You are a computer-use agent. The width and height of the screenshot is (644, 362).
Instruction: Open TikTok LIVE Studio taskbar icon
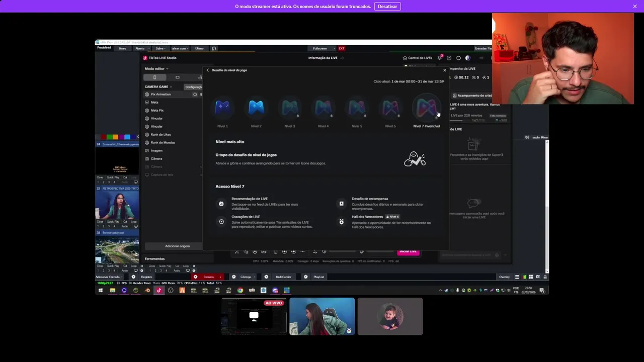(x=159, y=290)
